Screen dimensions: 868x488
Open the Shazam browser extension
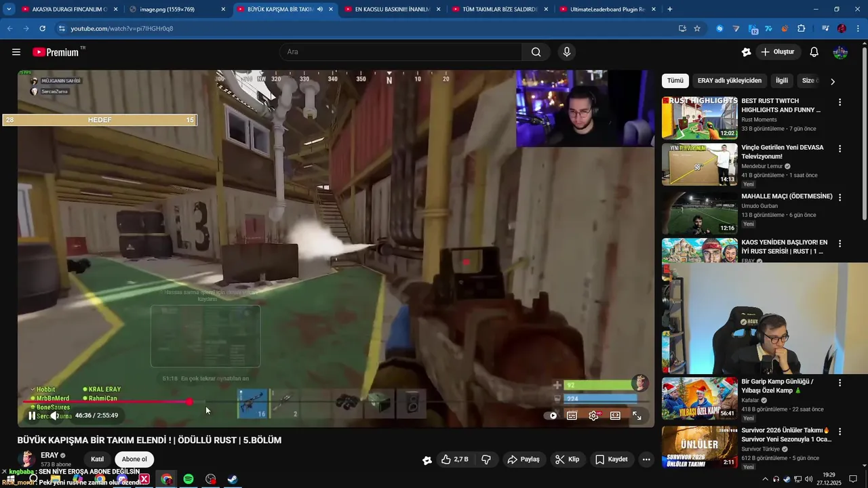(719, 28)
